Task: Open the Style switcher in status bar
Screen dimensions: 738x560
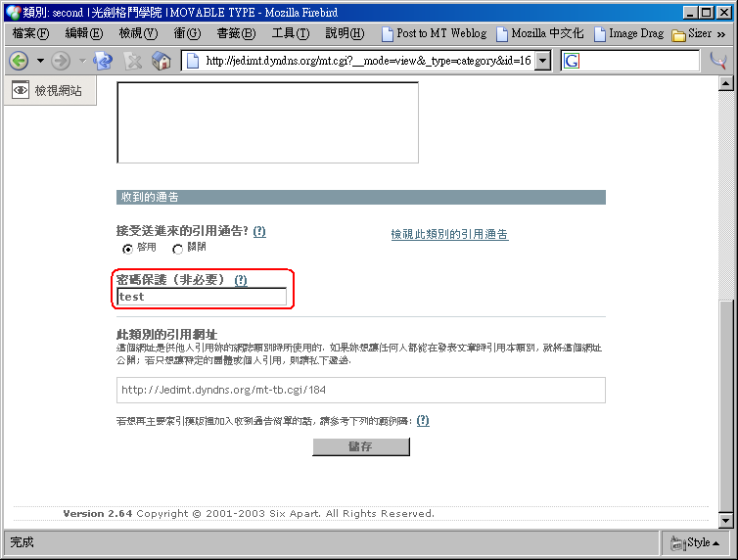Action: pos(696,542)
